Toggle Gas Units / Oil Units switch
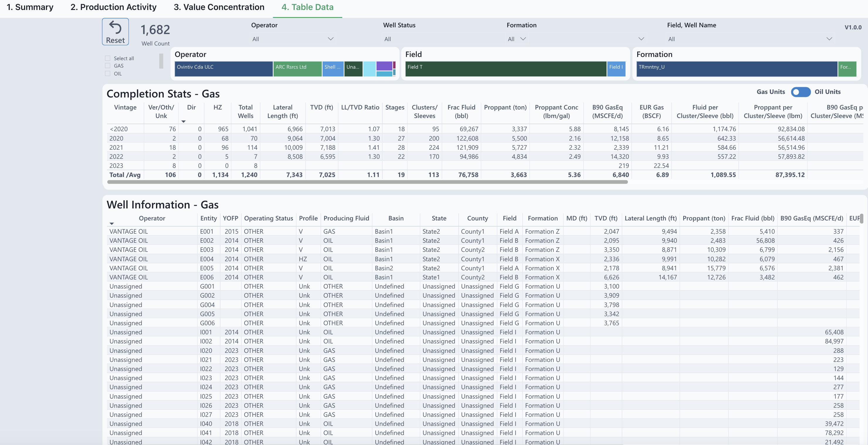Screen dimensions: 868x445 tap(801, 92)
